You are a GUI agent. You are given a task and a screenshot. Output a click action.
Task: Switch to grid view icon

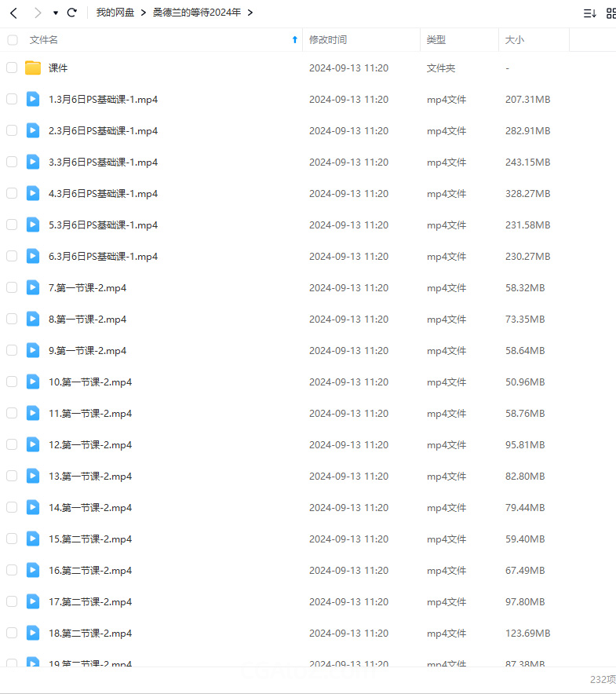611,13
